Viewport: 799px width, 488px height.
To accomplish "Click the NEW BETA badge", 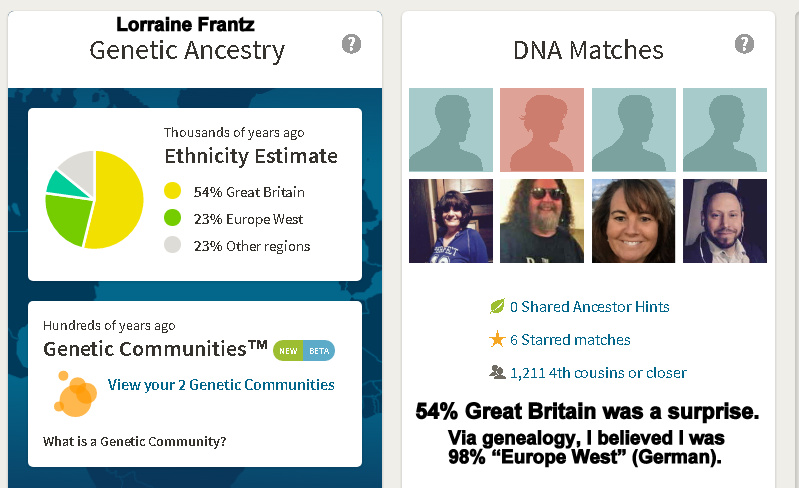I will [303, 350].
